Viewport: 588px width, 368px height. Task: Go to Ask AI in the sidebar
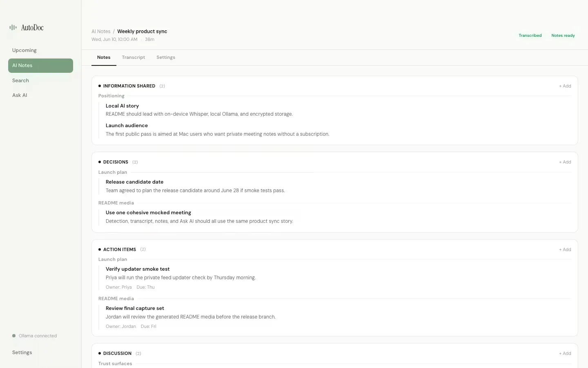40,95
